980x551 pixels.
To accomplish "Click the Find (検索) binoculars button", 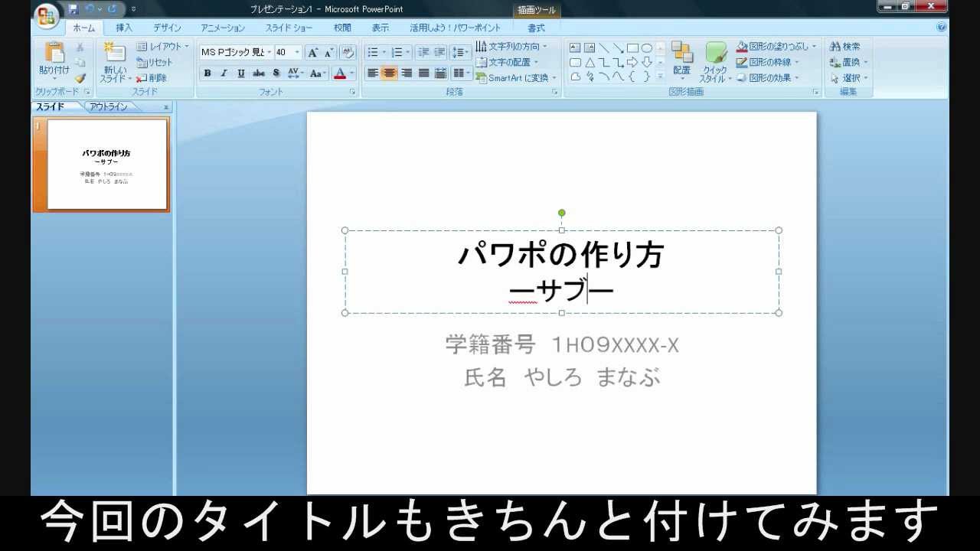I will [x=845, y=47].
